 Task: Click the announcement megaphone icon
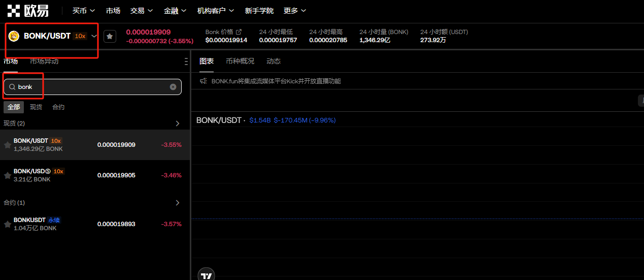pos(204,81)
